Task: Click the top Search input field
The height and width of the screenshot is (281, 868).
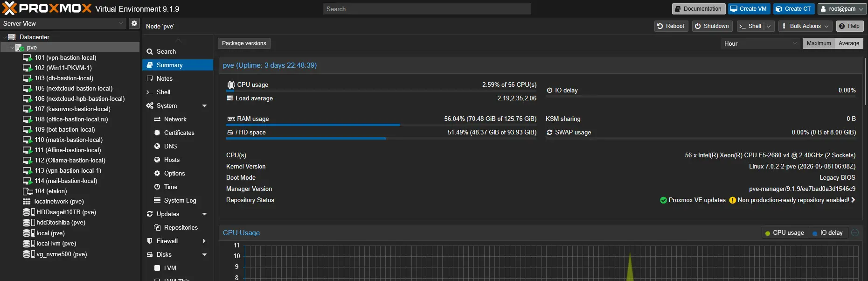Action: tap(427, 9)
